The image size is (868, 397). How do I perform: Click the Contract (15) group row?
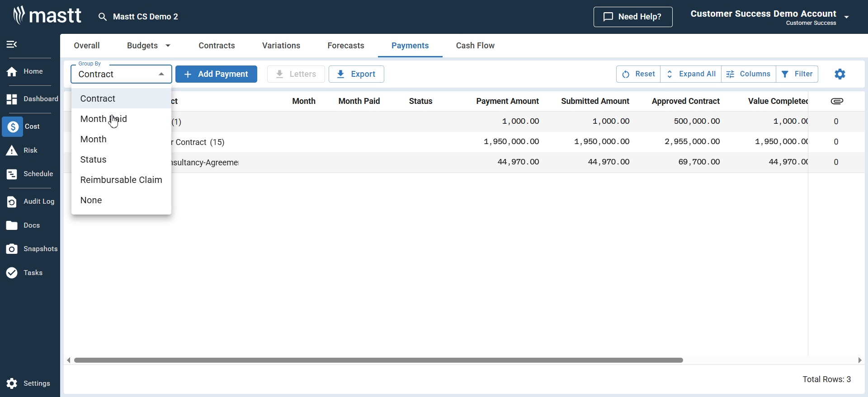click(x=464, y=142)
